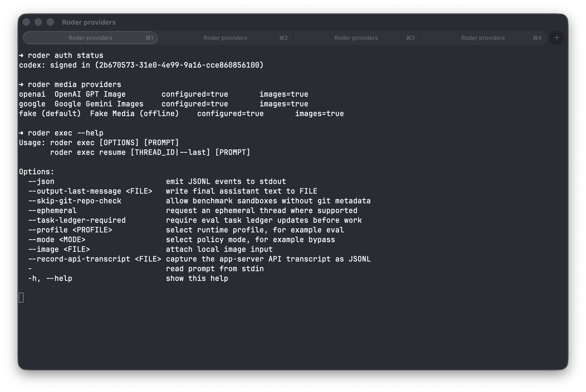Click 'attach local image input' description
The width and height of the screenshot is (586, 392).
tap(219, 249)
